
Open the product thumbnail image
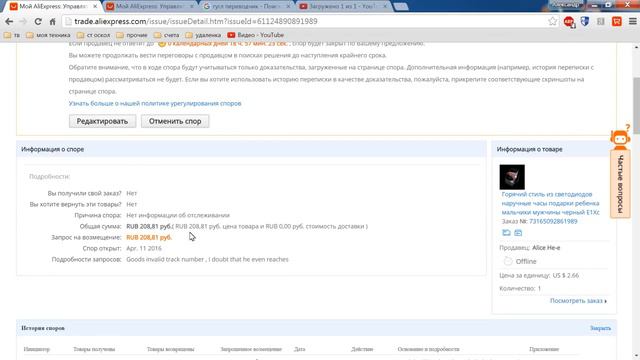512,177
